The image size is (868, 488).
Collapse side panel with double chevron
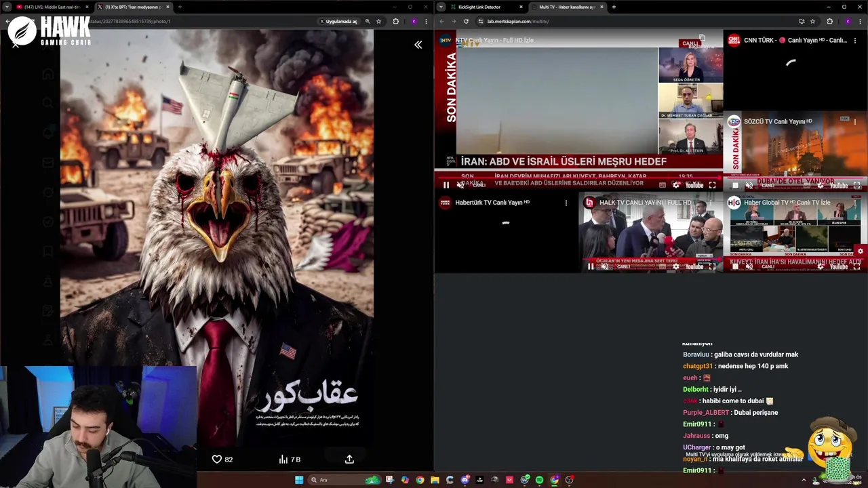418,45
